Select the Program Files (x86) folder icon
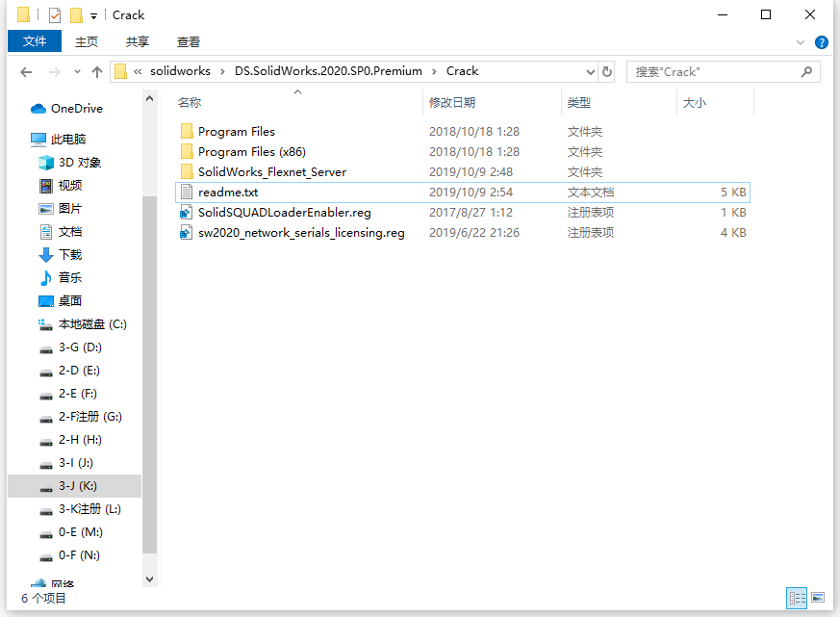The height and width of the screenshot is (617, 840). [x=187, y=152]
